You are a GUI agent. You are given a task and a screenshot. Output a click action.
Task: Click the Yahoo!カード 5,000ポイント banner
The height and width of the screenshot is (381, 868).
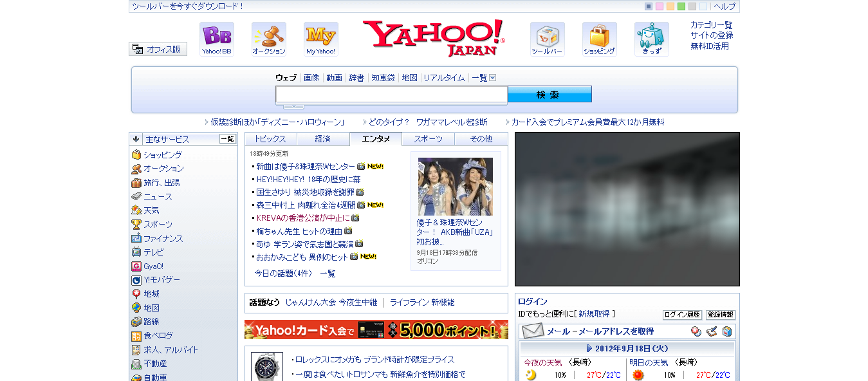(x=376, y=330)
